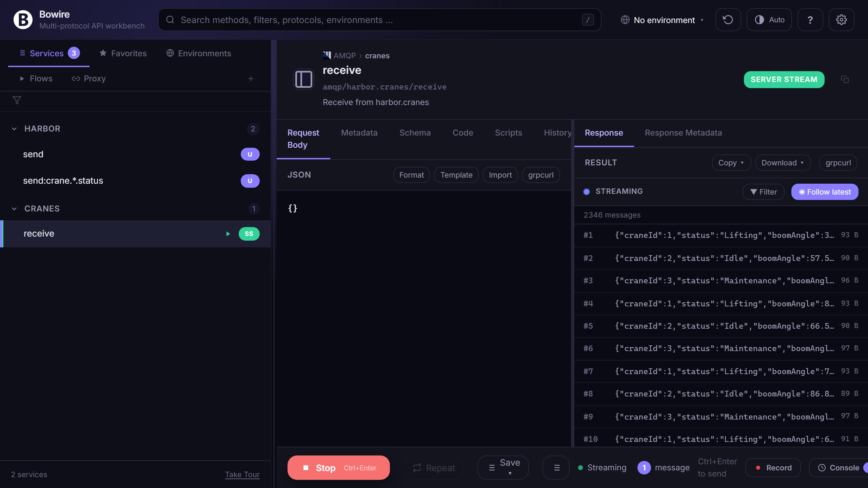Open the Scripts tab
The image size is (868, 488).
[x=509, y=133]
